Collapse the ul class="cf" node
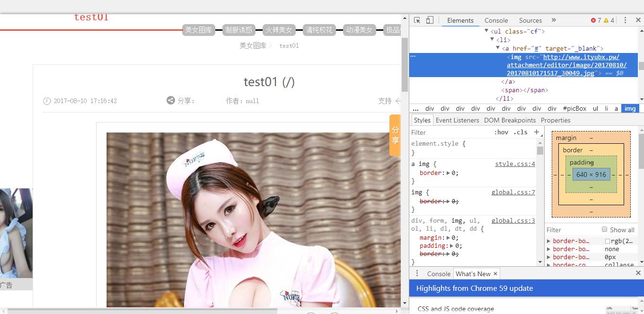This screenshot has width=644, height=314. 486,31
